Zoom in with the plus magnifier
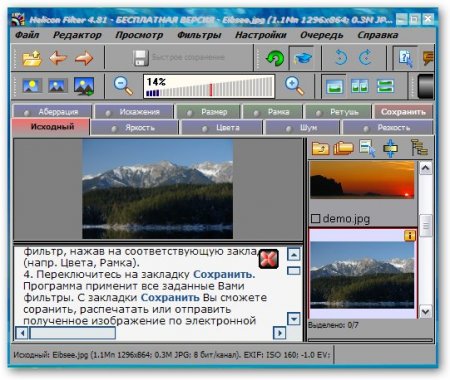 coord(295,86)
